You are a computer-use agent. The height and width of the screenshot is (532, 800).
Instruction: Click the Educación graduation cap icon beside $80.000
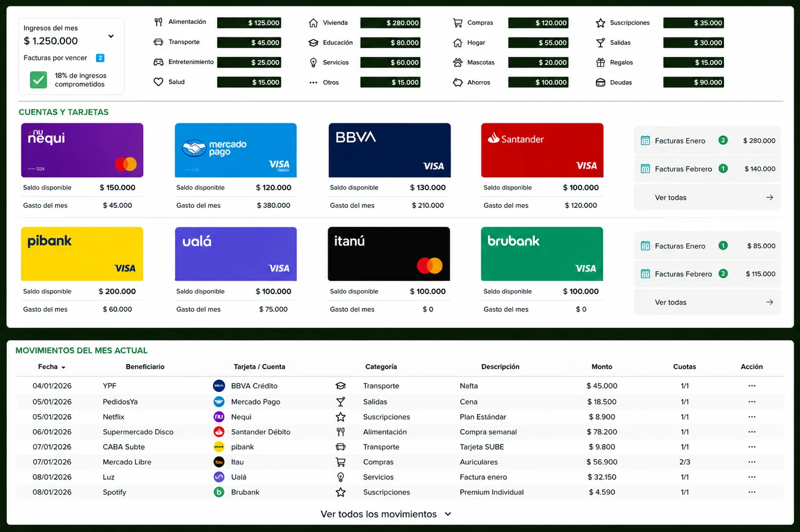click(313, 43)
